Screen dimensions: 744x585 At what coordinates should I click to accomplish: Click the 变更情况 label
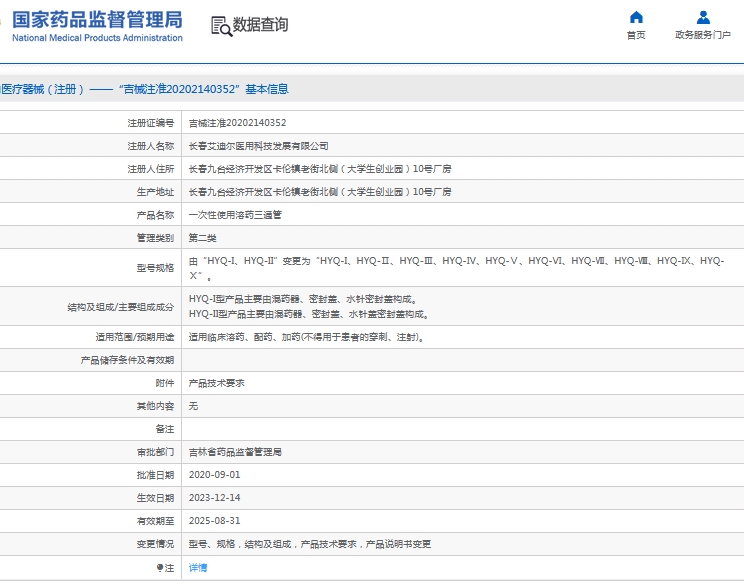point(156,544)
